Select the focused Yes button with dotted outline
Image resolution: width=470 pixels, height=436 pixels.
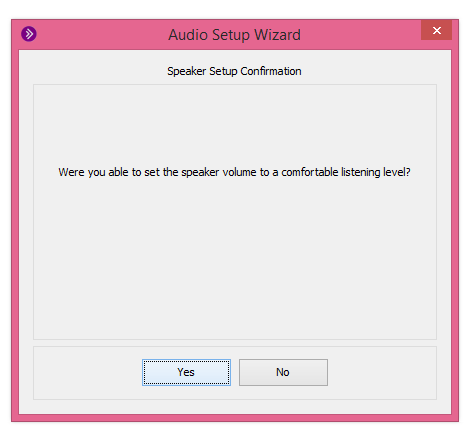tap(186, 372)
